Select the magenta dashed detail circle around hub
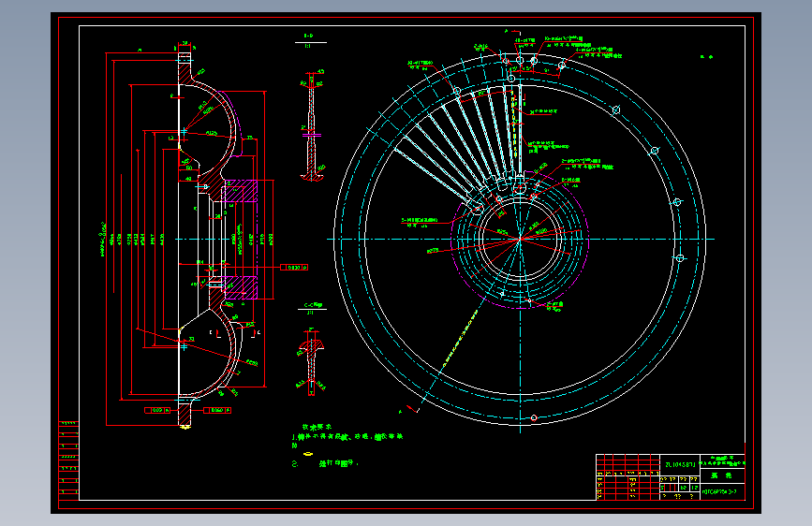This screenshot has width=812, height=526. tap(520, 240)
